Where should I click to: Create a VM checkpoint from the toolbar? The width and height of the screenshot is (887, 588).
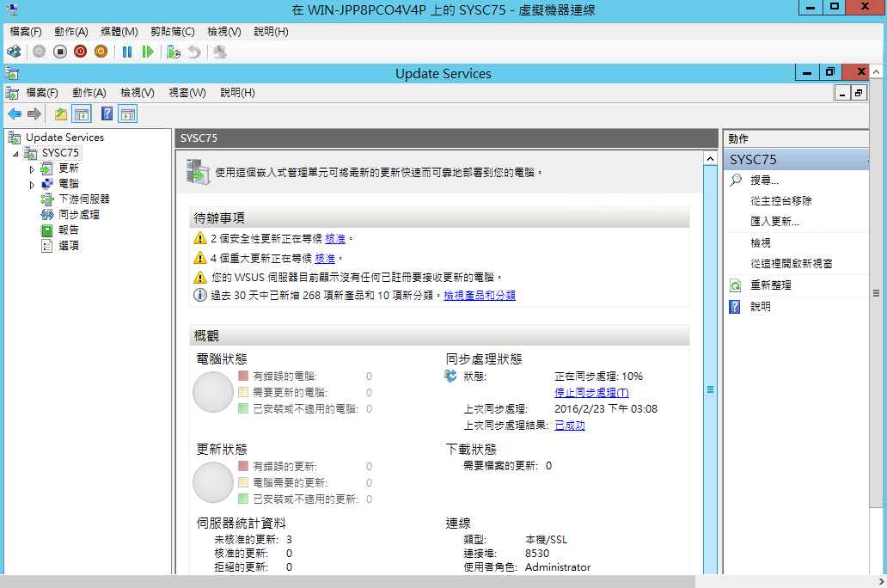click(x=174, y=52)
